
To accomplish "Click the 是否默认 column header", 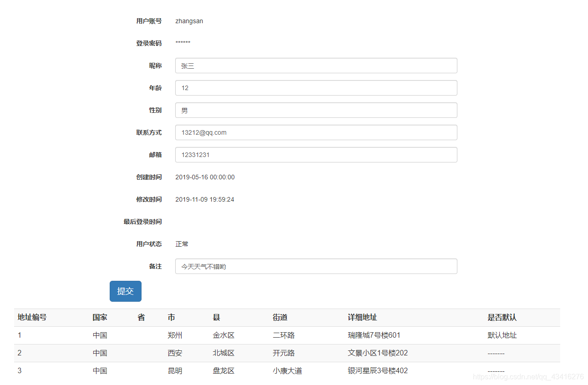I will pos(502,318).
